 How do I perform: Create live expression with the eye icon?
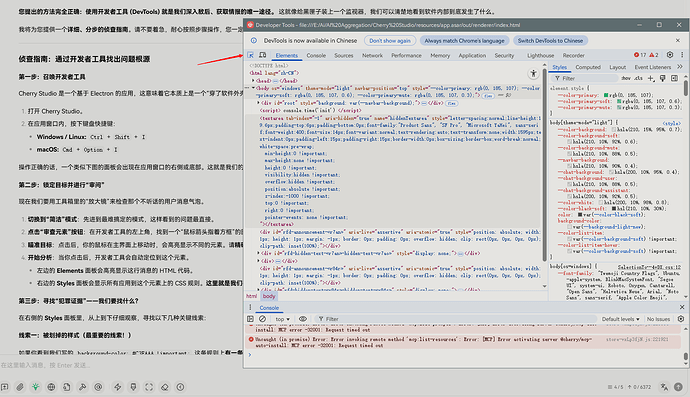click(x=303, y=319)
